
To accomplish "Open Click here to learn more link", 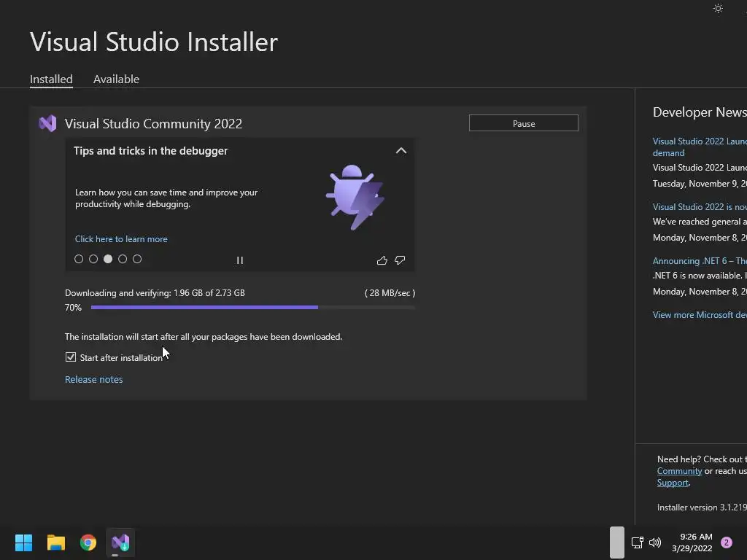I will [121, 239].
